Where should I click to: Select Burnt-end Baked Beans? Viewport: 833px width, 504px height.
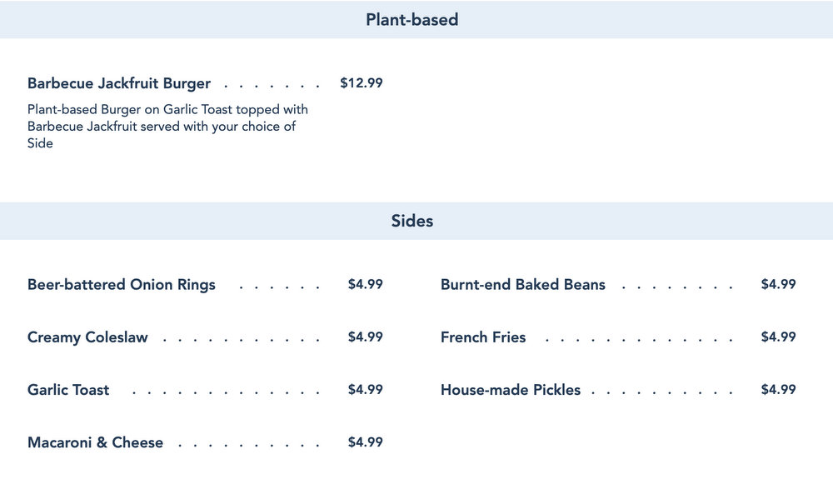pos(523,285)
